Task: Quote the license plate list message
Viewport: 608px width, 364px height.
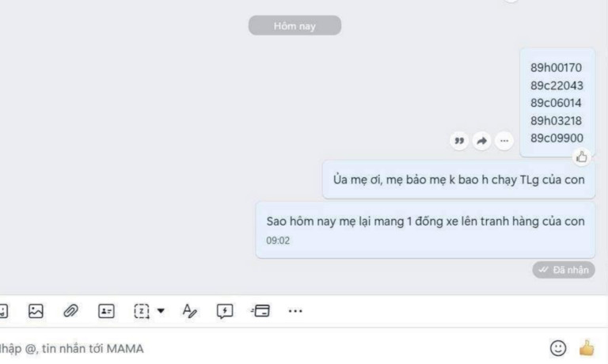Action: pos(459,141)
